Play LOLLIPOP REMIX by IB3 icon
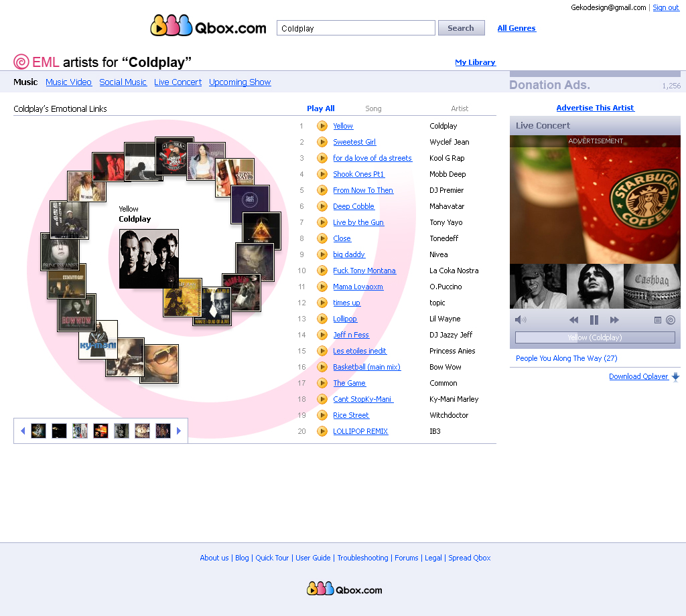The width and height of the screenshot is (686, 616). (322, 431)
